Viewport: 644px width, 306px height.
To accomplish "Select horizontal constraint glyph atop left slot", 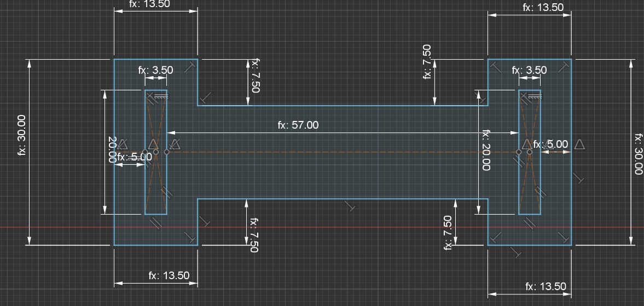I will pos(160,96).
